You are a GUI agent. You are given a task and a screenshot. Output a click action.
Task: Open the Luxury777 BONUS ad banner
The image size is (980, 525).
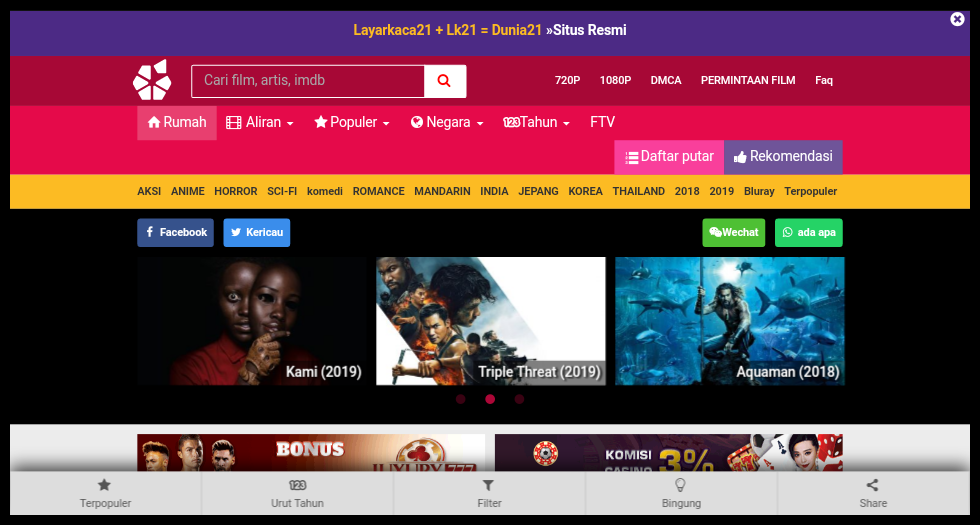coord(311,453)
